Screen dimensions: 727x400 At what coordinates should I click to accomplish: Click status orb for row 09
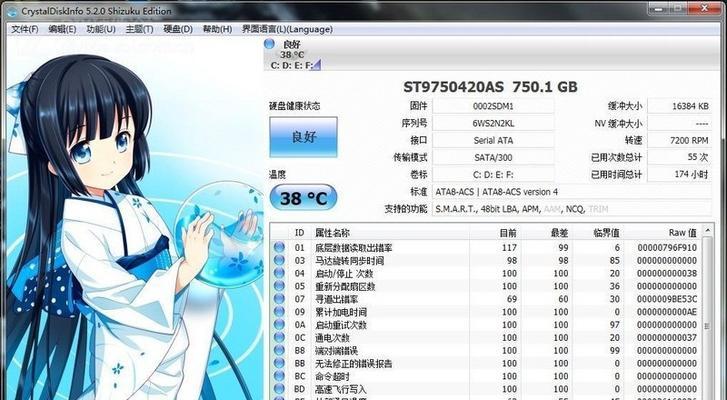click(279, 312)
